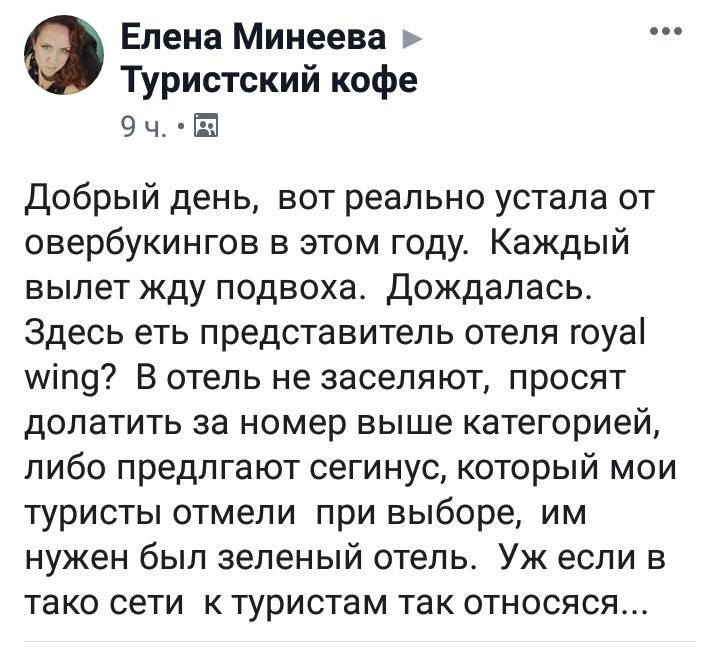Open the Туристский кофе group page
720x649 pixels.
pyautogui.click(x=270, y=79)
